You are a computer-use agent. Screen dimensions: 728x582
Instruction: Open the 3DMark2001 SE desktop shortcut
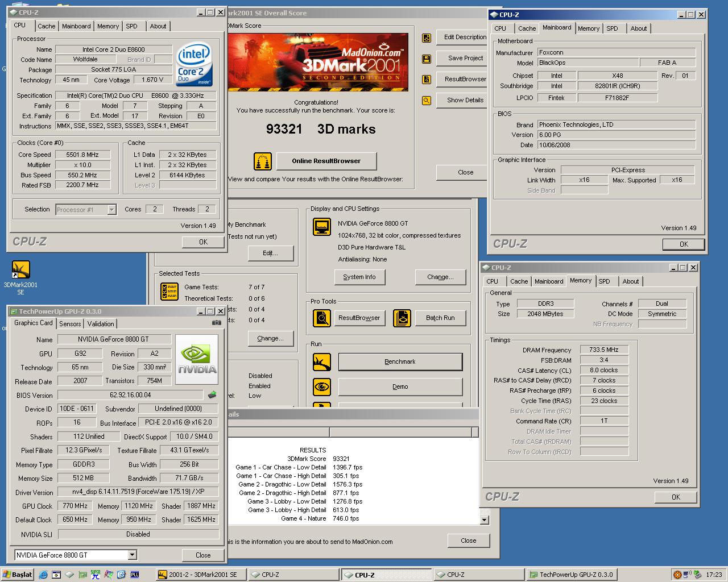[20, 277]
